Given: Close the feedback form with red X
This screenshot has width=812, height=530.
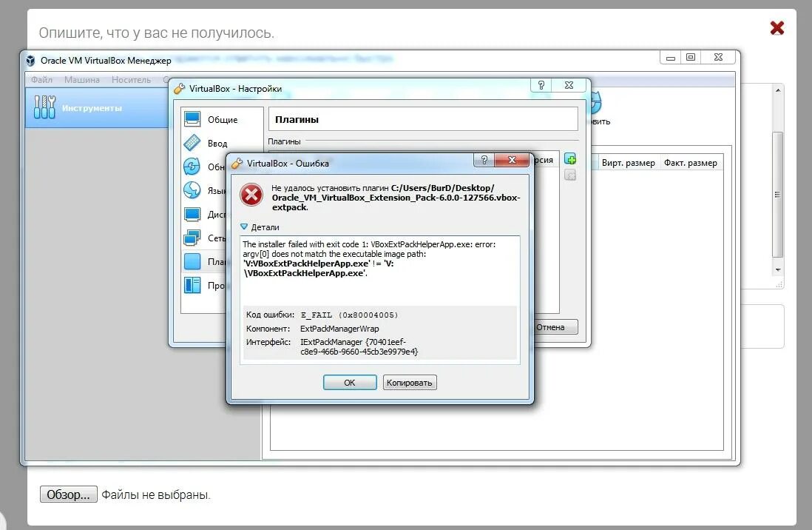Looking at the screenshot, I should tap(777, 27).
